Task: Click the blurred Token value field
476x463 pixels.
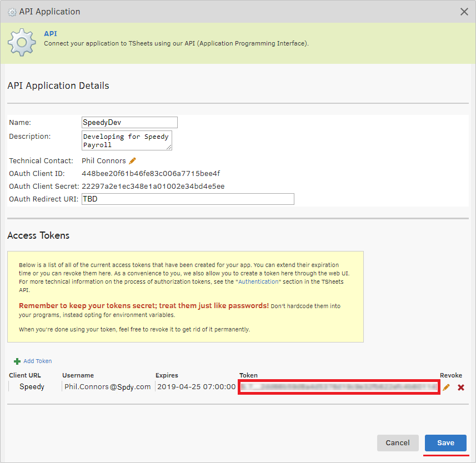Action: pos(339,387)
